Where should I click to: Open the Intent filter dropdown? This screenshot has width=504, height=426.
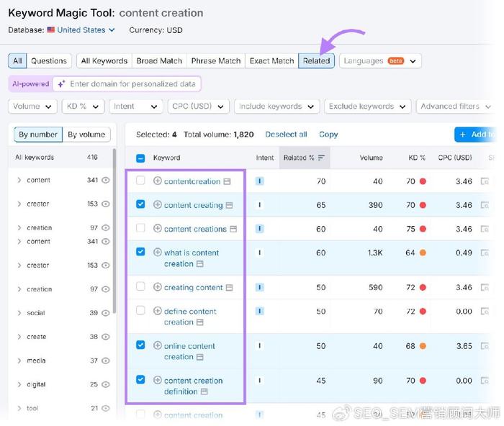click(x=135, y=106)
